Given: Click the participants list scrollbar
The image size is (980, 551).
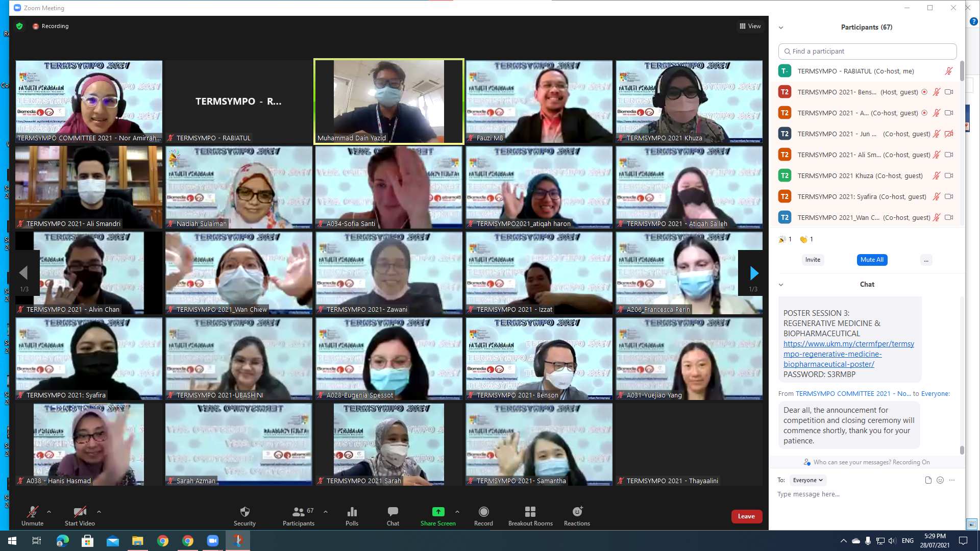Looking at the screenshot, I should click(x=962, y=71).
